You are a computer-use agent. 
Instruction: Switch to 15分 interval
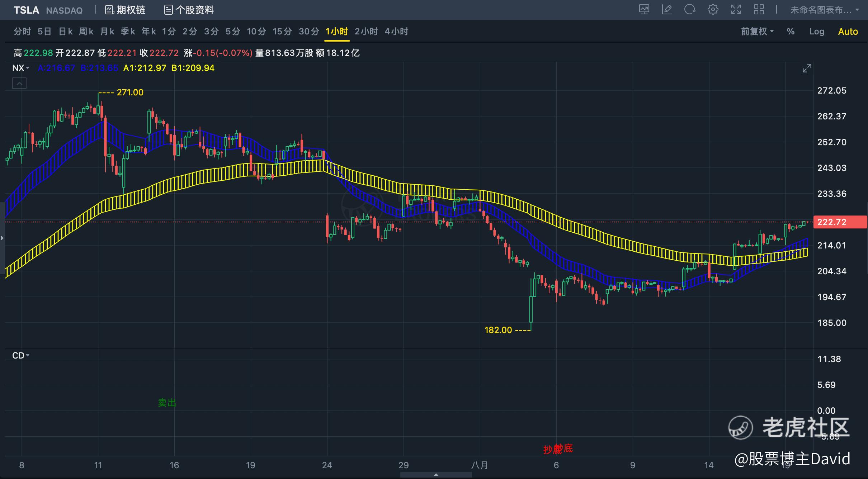282,32
